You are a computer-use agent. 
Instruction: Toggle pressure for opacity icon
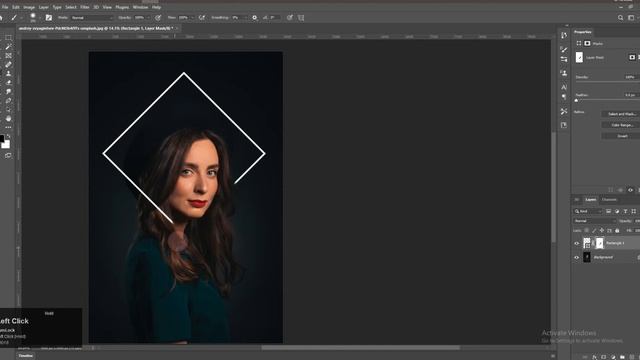[158, 18]
